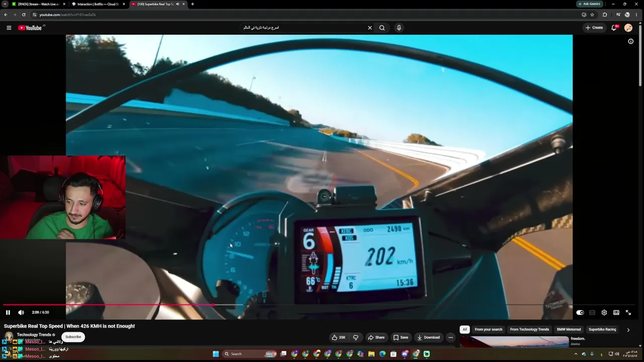Filter by From your search chip
Screen dimensions: 644x362
pos(489,329)
